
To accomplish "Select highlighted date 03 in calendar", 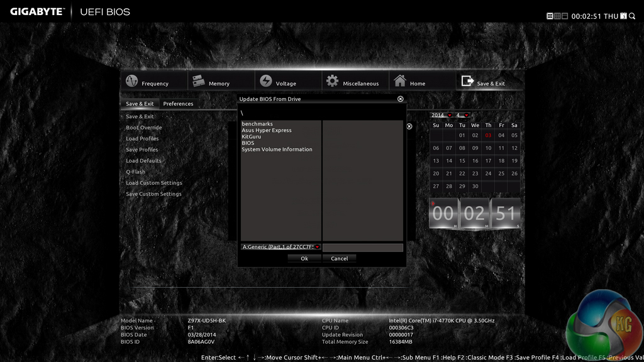I will [x=488, y=136].
